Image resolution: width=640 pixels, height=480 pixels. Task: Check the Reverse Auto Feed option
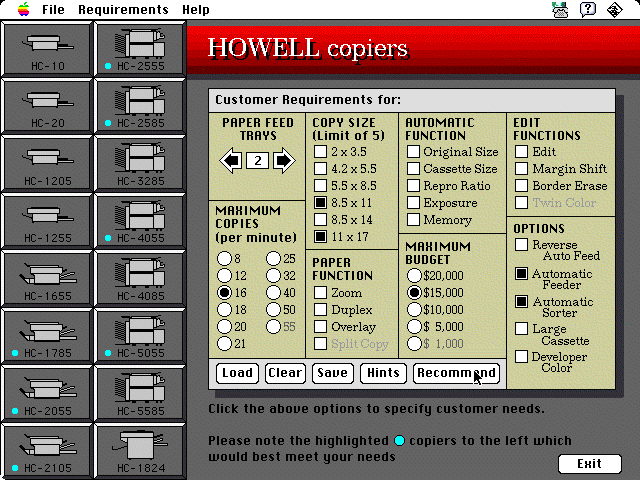coord(521,245)
